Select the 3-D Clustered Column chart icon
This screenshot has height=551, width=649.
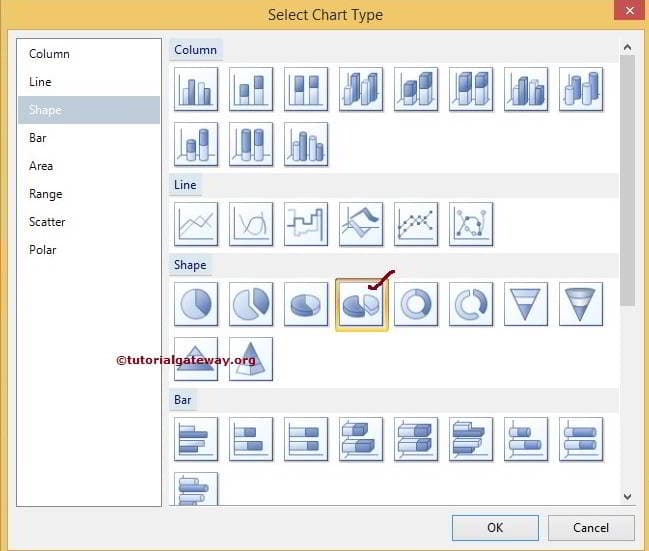(361, 89)
